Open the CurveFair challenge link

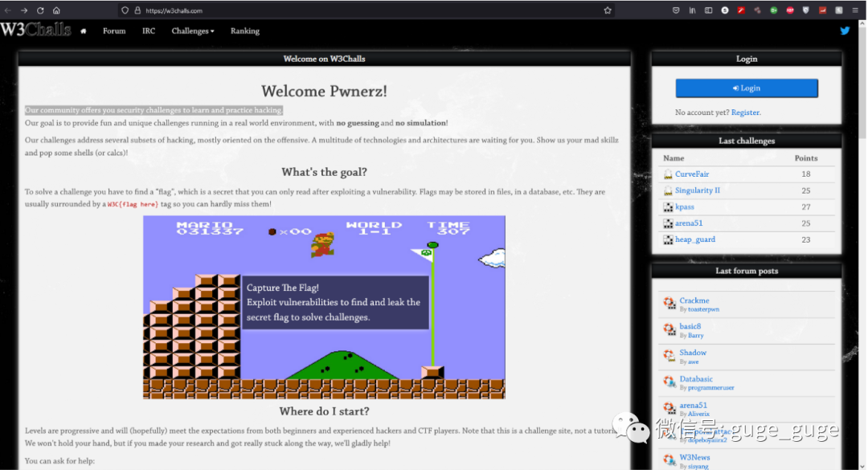pos(692,174)
